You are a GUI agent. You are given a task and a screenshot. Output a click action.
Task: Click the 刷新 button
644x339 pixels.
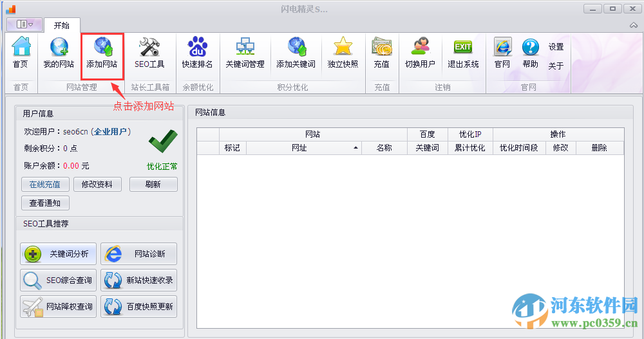click(153, 184)
